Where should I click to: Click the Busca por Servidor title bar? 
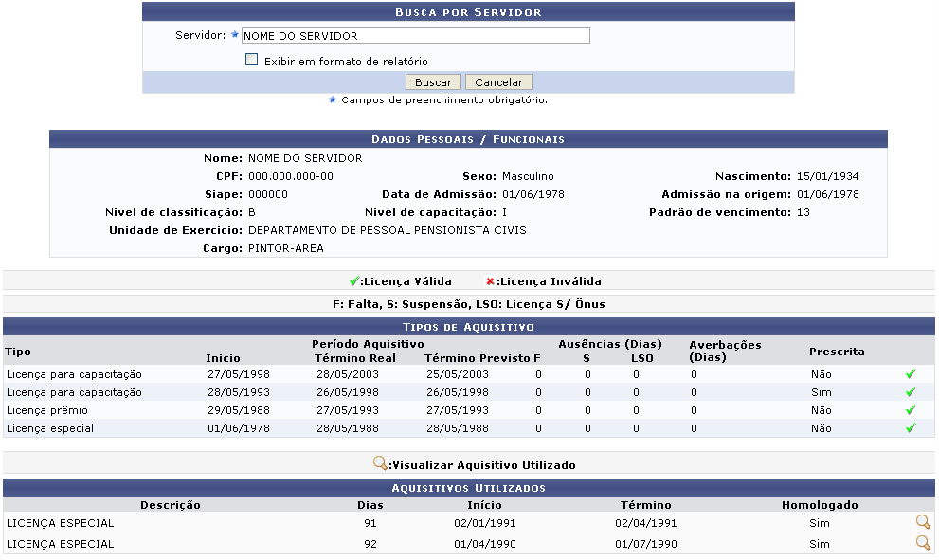[468, 12]
